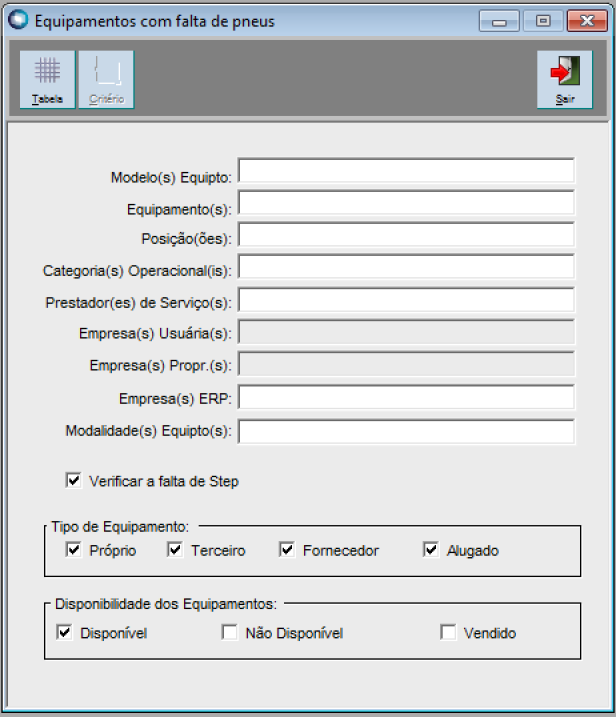Toggle the Terceiro checkbox

point(175,550)
